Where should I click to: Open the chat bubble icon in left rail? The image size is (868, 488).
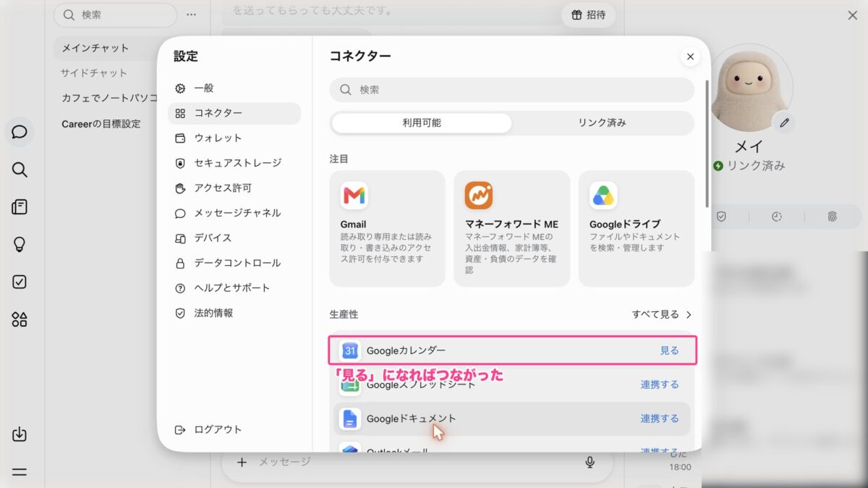click(20, 132)
